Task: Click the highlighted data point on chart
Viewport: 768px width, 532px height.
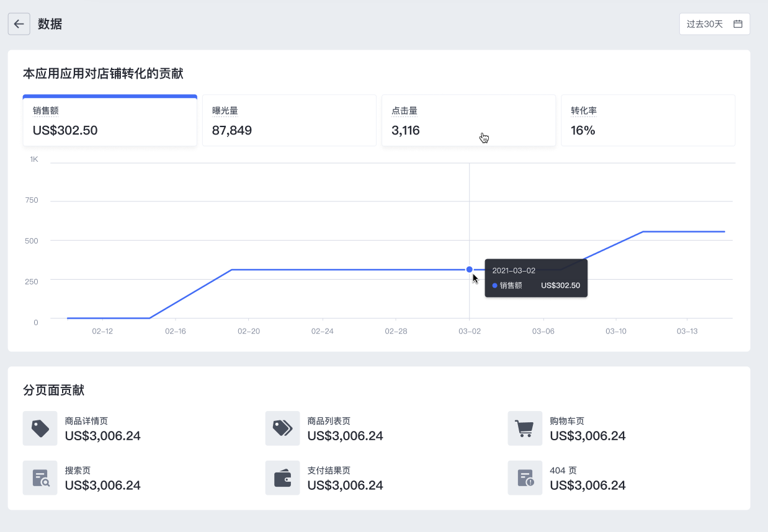Action: coord(469,269)
